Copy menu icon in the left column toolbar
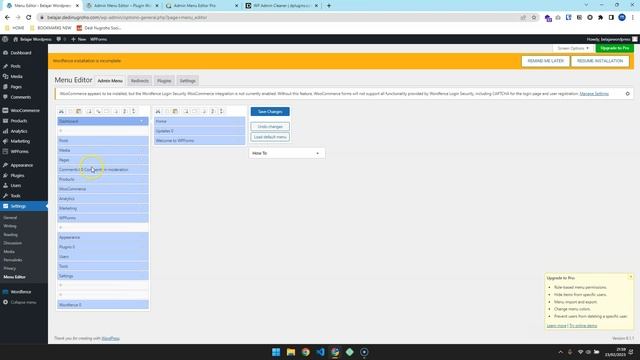This screenshot has width=640, height=360. pyautogui.click(x=70, y=111)
